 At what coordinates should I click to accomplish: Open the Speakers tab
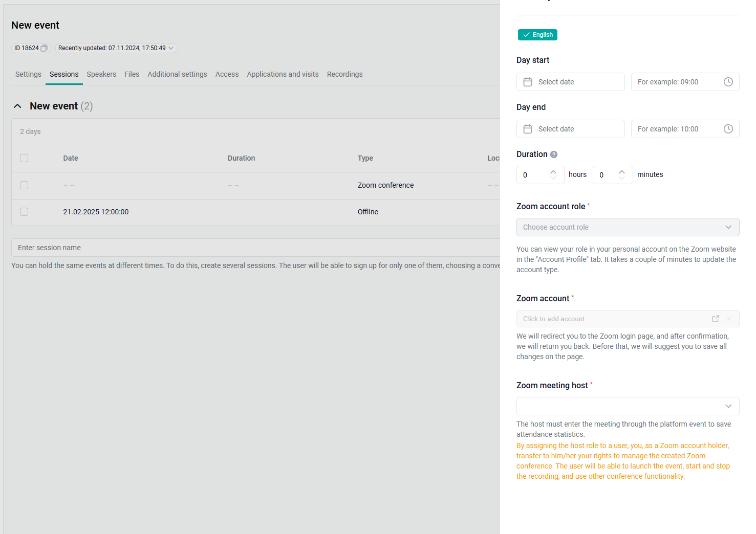[101, 74]
